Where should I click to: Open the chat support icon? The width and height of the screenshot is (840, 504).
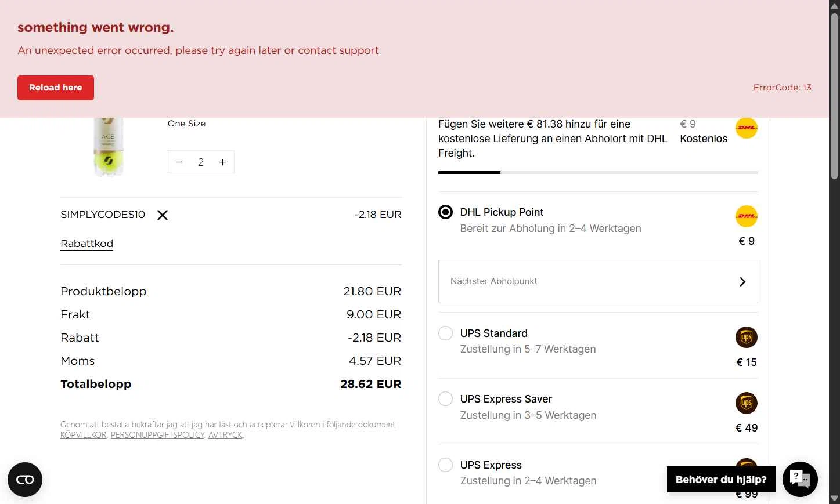click(800, 479)
